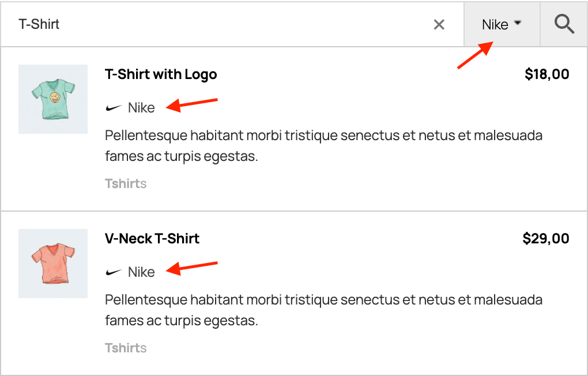The width and height of the screenshot is (588, 376).
Task: Open the Nike brand filter dropdown
Action: [x=502, y=24]
